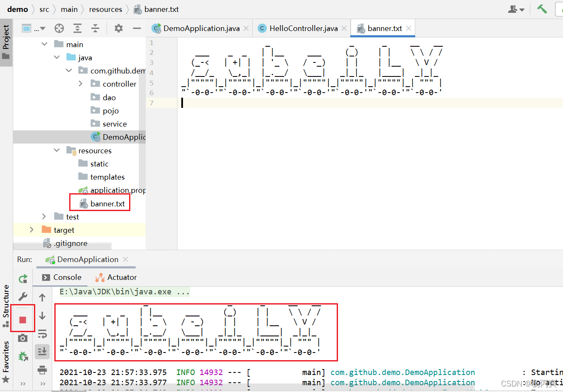Toggle the Structure tool window side tab
Image resolution: width=563 pixels, height=392 pixels.
[x=6, y=306]
